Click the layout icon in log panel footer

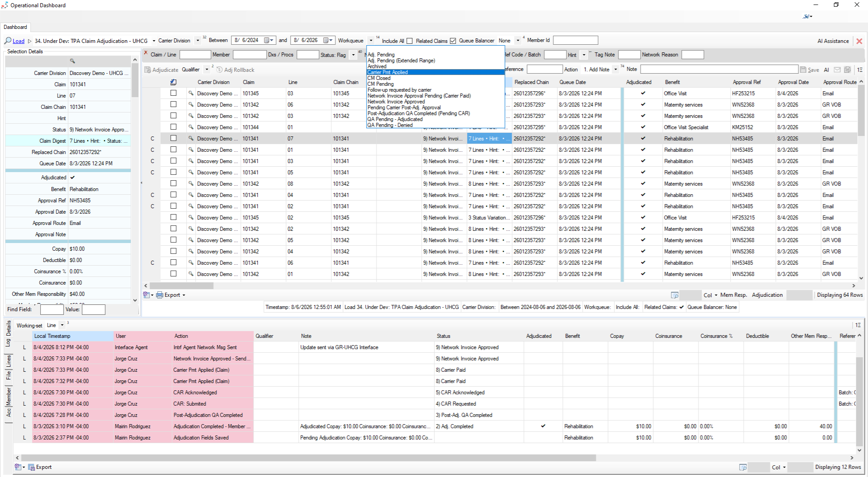(x=743, y=467)
